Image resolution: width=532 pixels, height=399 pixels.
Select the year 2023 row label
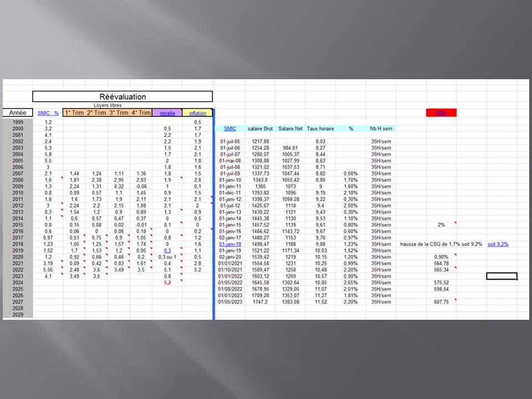pyautogui.click(x=18, y=276)
